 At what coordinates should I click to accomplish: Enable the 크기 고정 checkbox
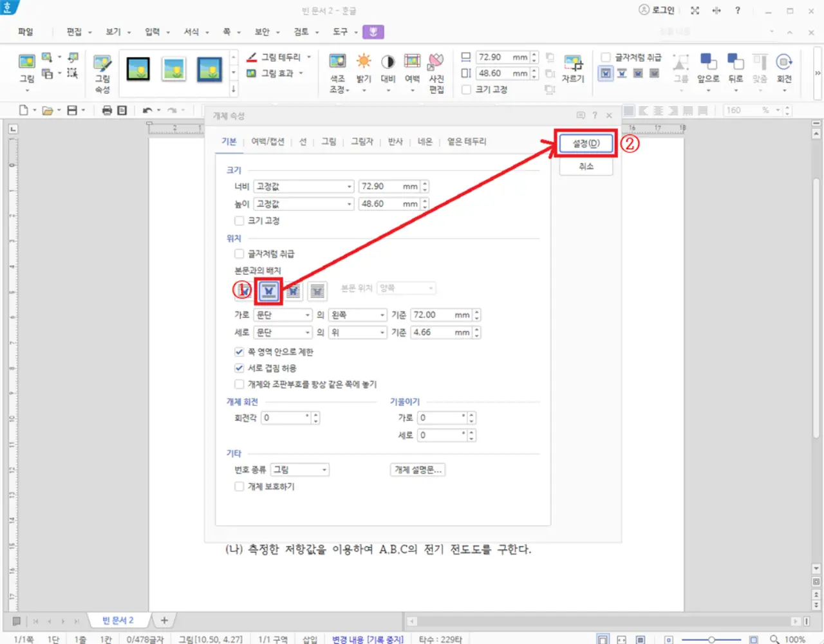(239, 220)
